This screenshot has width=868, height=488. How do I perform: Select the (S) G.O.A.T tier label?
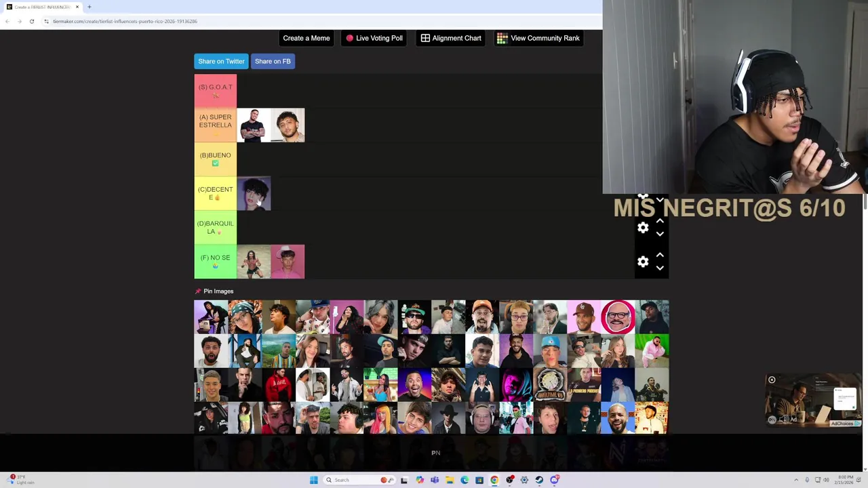216,91
